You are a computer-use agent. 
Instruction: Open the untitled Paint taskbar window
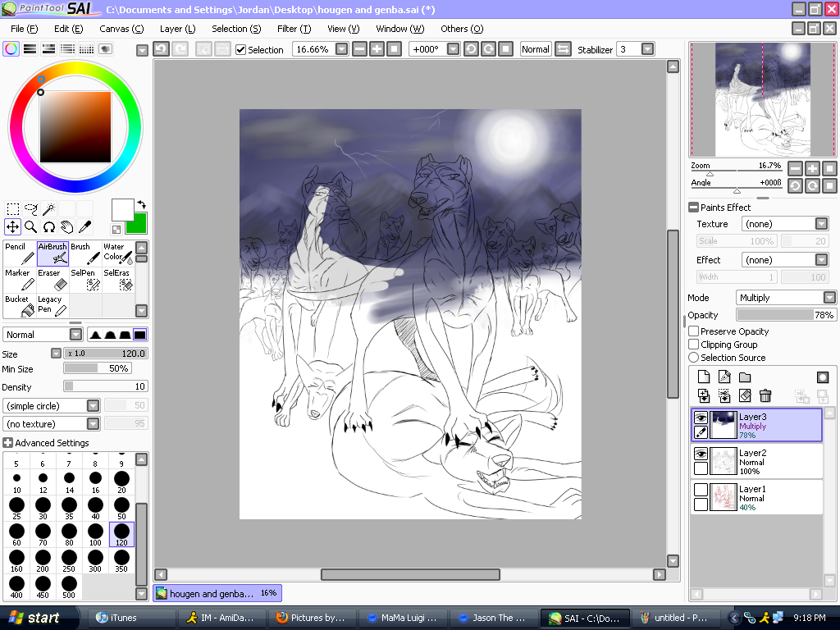click(x=675, y=618)
